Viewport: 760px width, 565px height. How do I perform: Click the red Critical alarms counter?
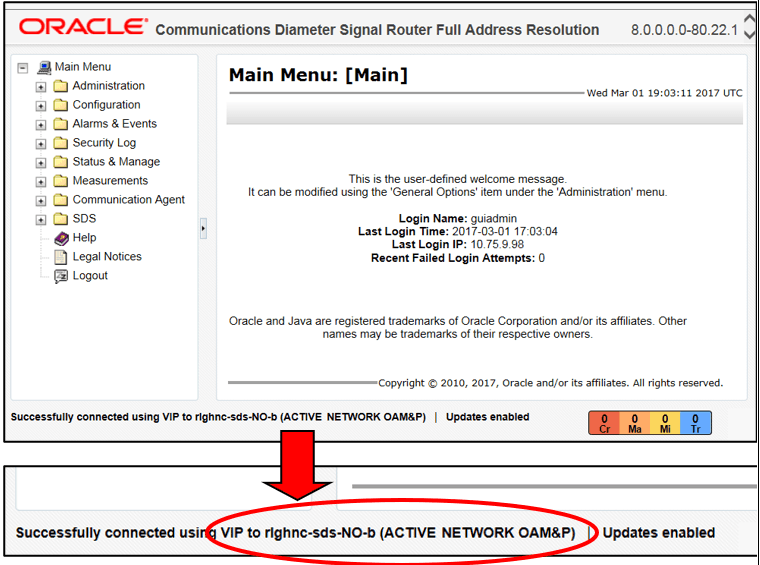coord(604,423)
